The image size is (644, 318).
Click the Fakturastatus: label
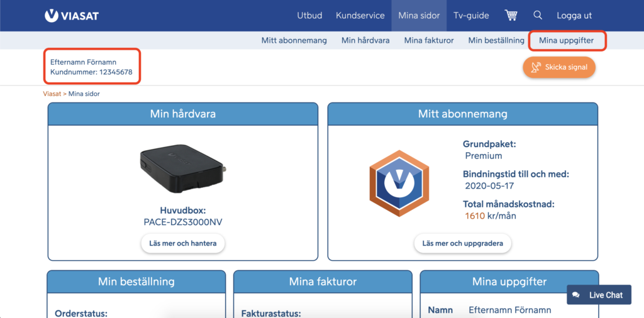271,314
